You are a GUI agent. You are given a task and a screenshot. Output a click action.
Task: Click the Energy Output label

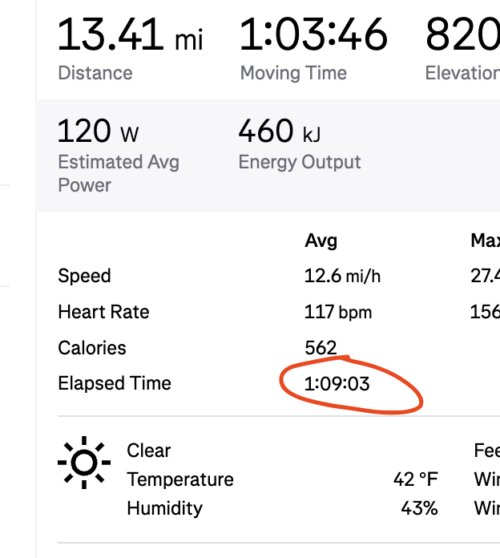300,162
